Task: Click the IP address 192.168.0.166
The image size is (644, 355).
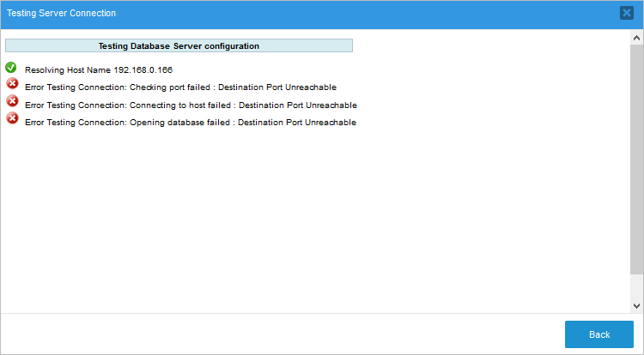Action: [x=143, y=69]
